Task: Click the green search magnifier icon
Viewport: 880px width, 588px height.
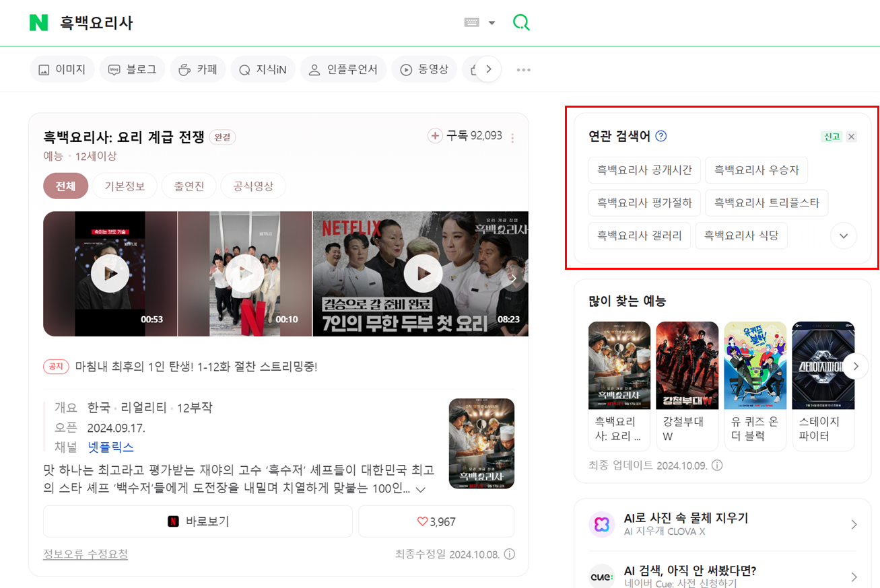Action: (521, 22)
